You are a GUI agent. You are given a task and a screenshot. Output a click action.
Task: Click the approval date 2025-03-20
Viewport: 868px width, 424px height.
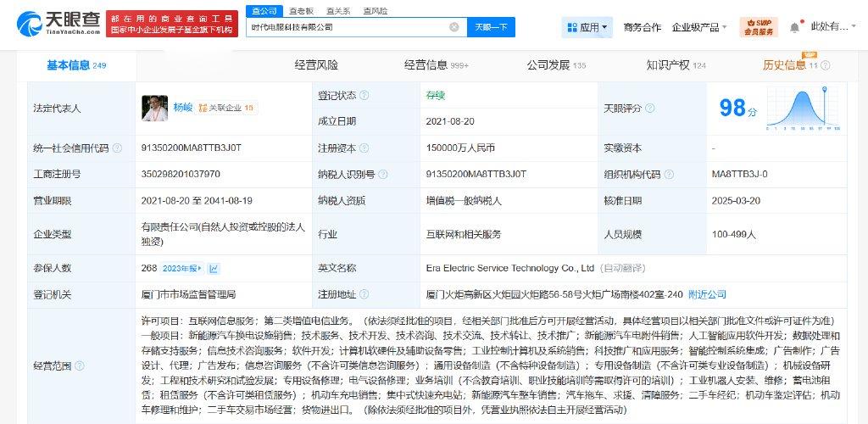tap(737, 201)
